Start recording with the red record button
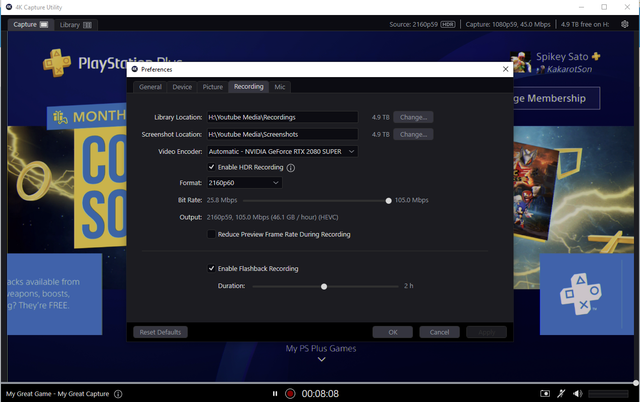This screenshot has height=402, width=640. pyautogui.click(x=290, y=394)
